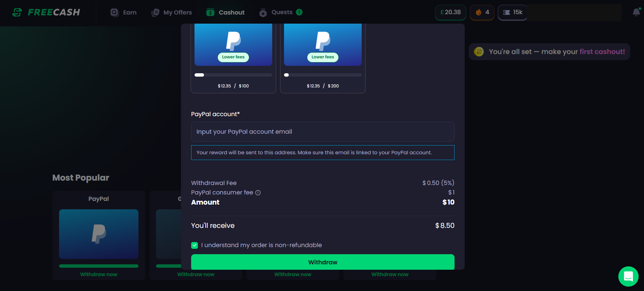Click the Quests treasure bag icon
This screenshot has height=291, width=644.
click(x=263, y=13)
